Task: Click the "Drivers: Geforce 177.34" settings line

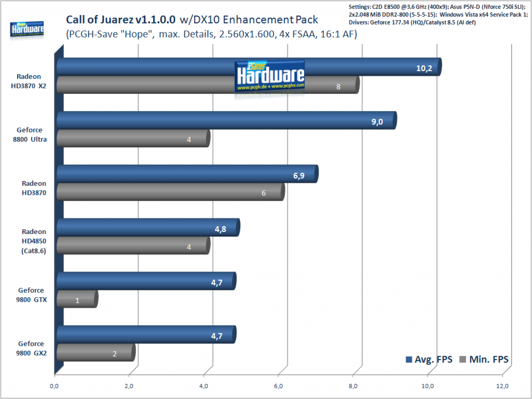Action: pyautogui.click(x=412, y=22)
